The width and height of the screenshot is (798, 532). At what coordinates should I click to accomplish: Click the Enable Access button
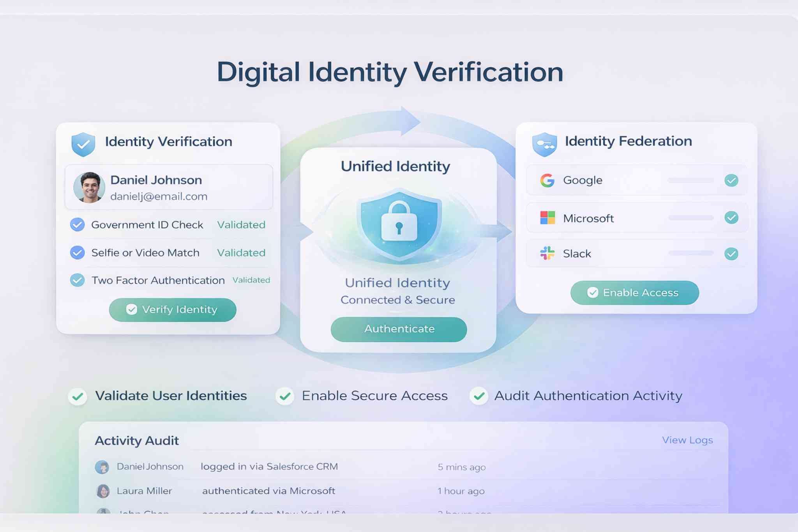coord(634,293)
